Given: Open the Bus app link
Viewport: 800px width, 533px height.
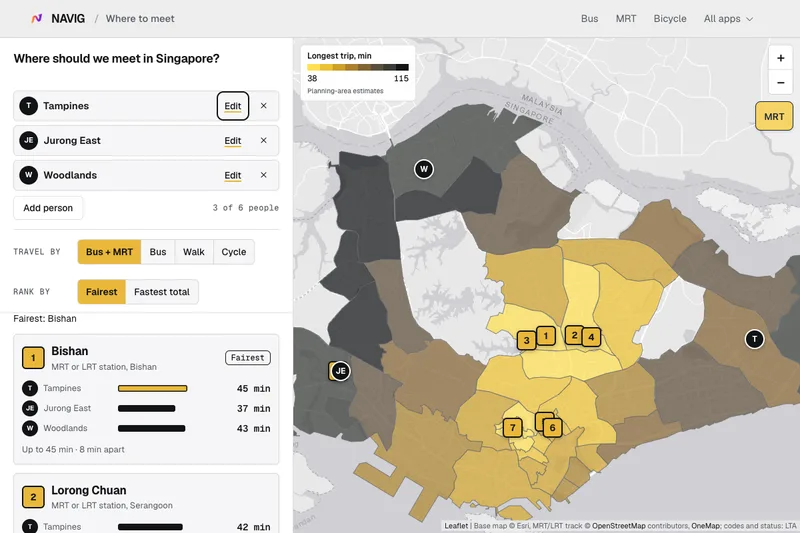Looking at the screenshot, I should 589,18.
